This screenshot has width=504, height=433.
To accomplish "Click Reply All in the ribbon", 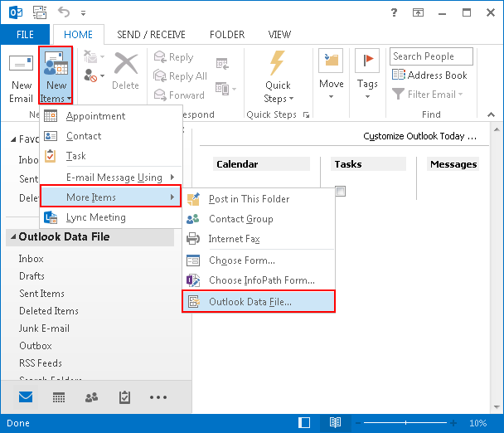I will point(181,76).
